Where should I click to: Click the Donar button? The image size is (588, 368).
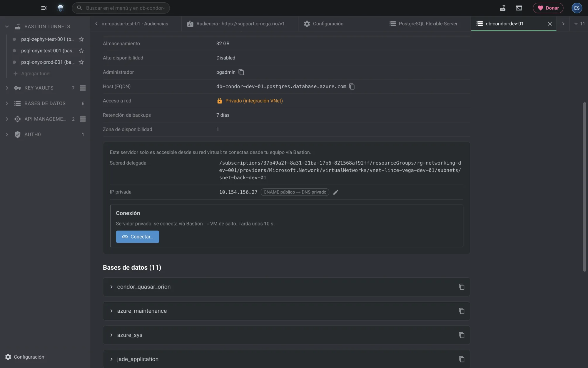[548, 8]
